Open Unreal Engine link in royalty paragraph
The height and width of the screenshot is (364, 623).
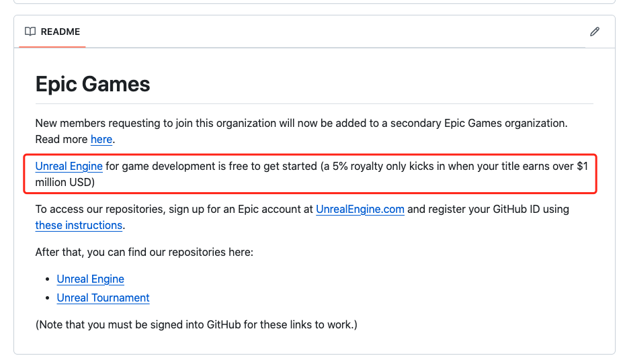tap(69, 166)
